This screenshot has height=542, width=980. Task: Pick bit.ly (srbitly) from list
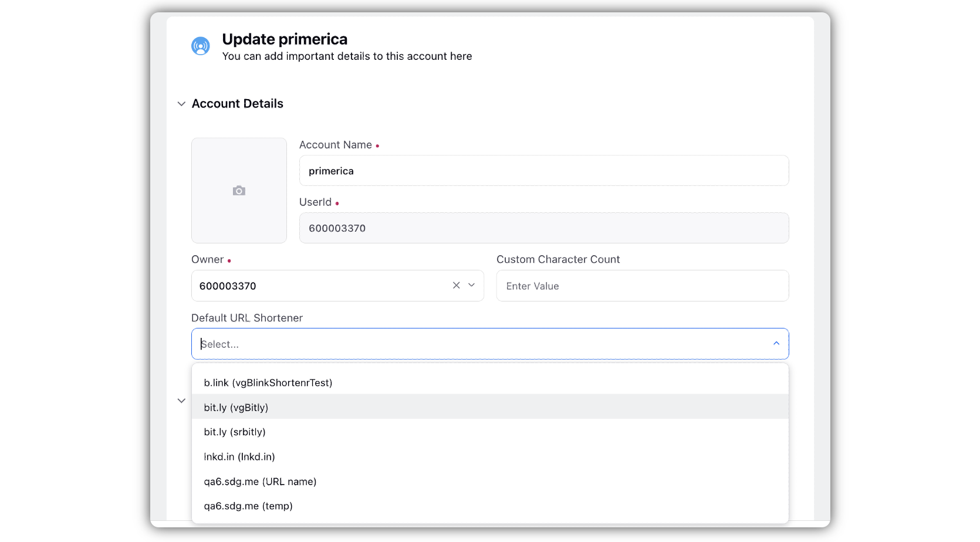[x=490, y=432]
